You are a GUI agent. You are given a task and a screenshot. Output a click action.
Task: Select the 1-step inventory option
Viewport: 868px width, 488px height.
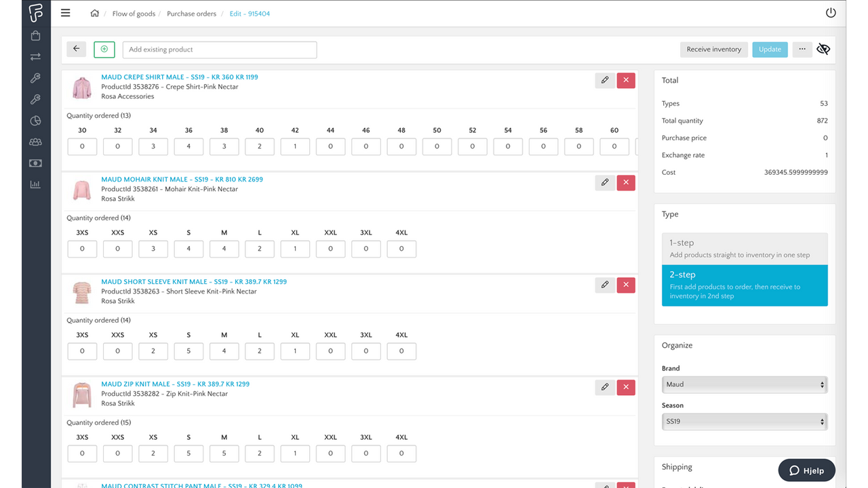[x=745, y=248]
